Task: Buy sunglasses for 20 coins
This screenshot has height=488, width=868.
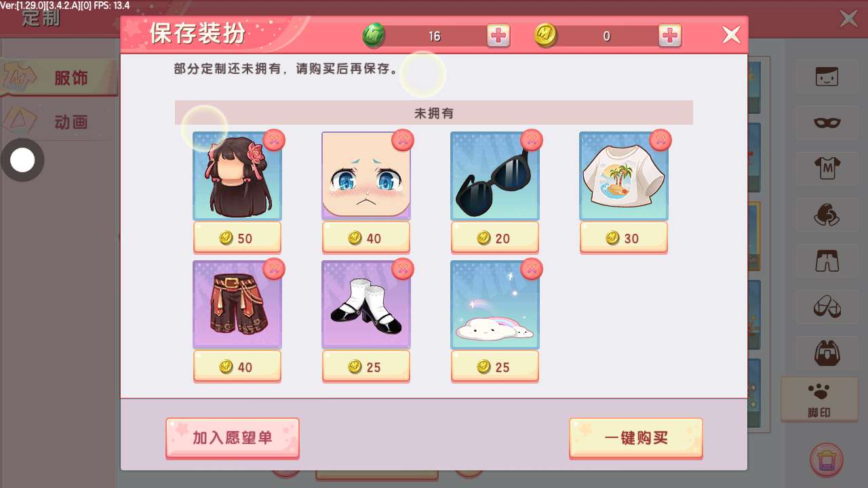Action: (495, 238)
